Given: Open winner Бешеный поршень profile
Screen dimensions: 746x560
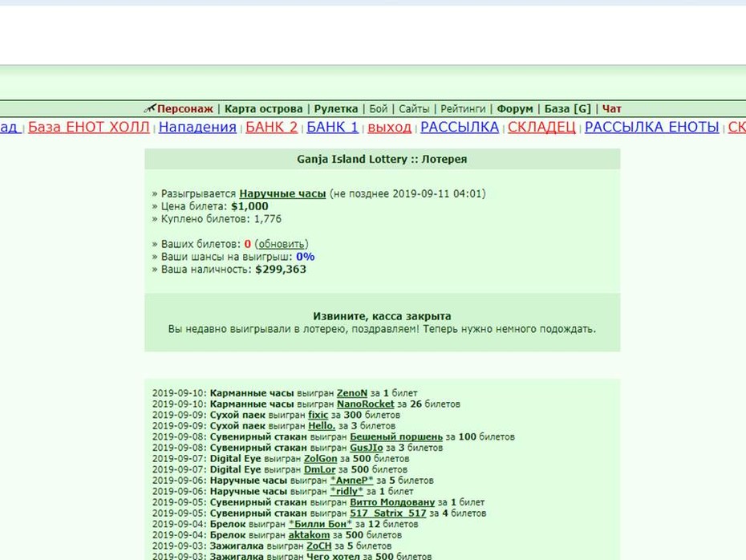Looking at the screenshot, I should pos(396,436).
